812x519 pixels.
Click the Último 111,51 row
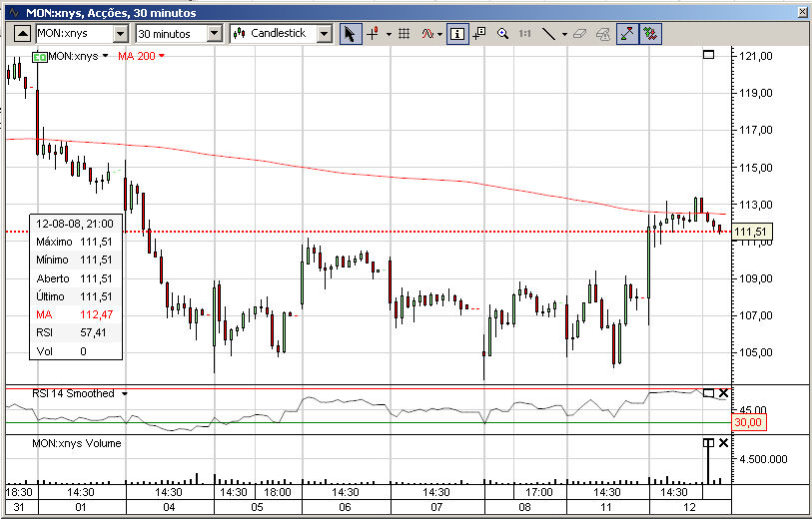pos(75,296)
